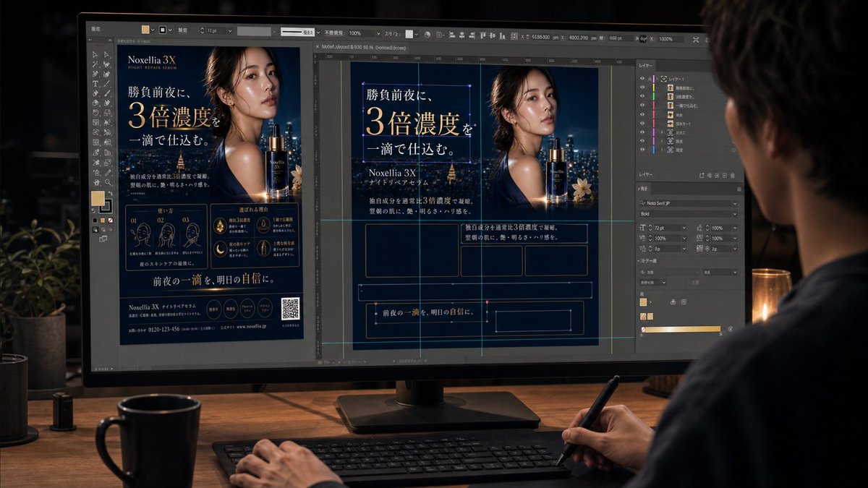Click the transform reference point grid icon
868x488 pixels.
pyautogui.click(x=514, y=35)
